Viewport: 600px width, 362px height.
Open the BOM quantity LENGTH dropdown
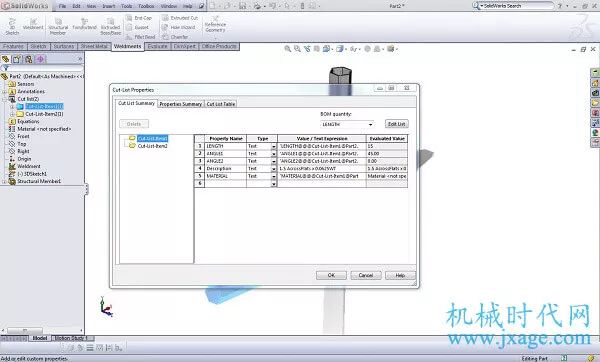pos(347,124)
